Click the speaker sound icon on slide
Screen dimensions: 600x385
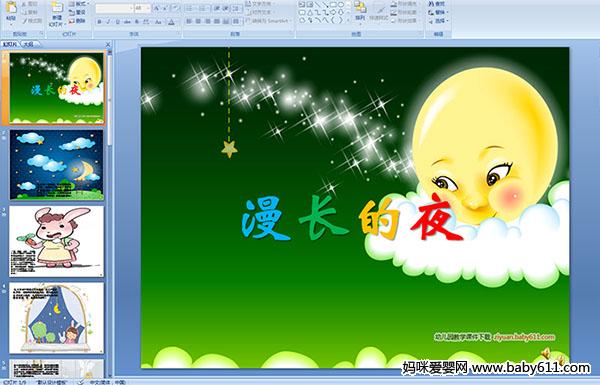point(545,352)
